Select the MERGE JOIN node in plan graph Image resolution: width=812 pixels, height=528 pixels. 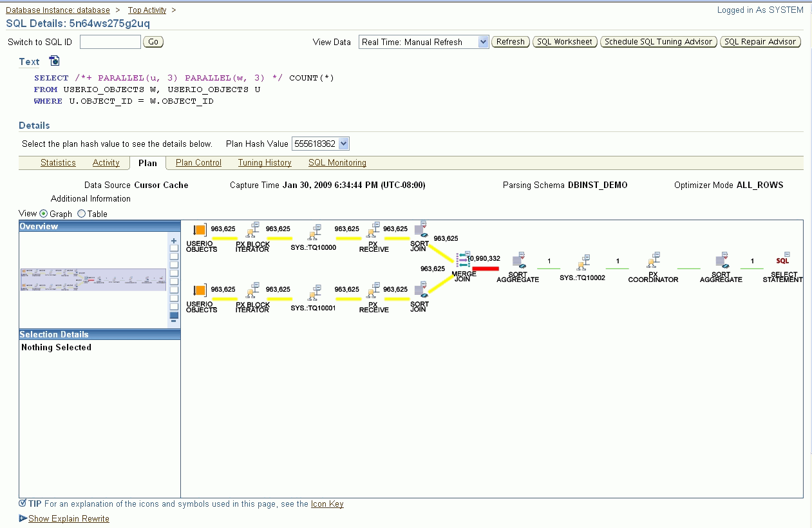462,260
